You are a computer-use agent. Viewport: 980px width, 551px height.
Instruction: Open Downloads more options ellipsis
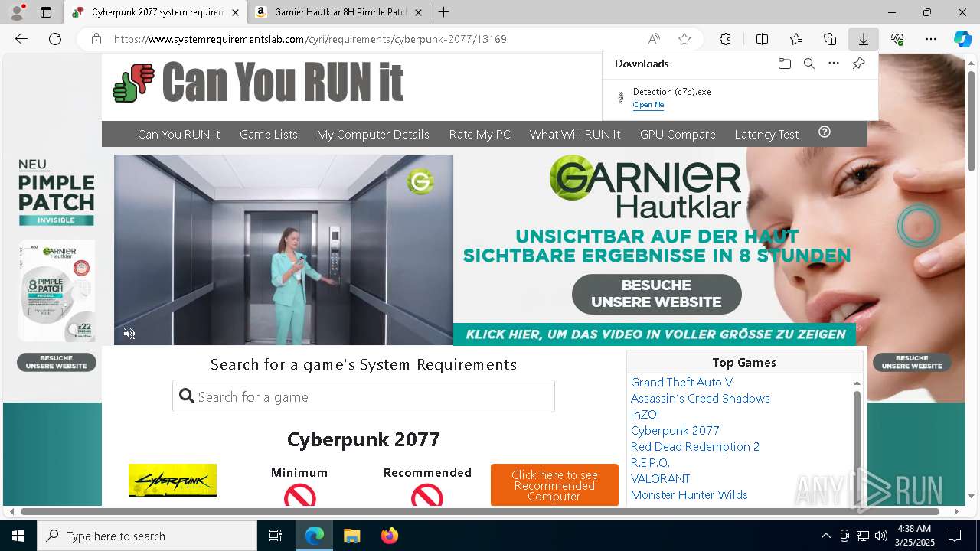click(834, 64)
